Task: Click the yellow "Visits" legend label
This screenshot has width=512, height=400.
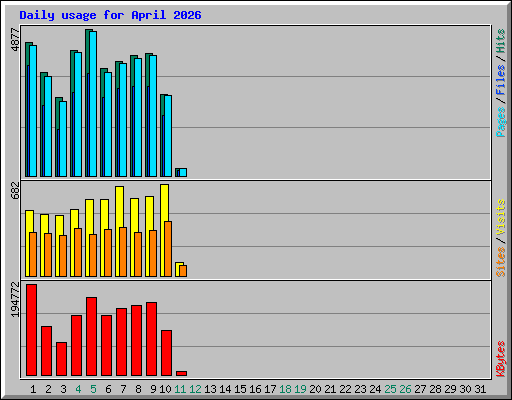Action: [x=500, y=217]
